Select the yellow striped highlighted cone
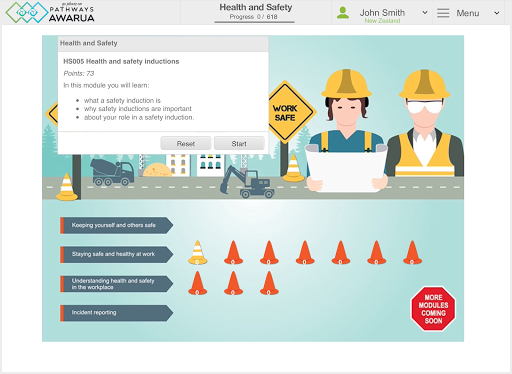The height and width of the screenshot is (374, 512). [x=197, y=253]
